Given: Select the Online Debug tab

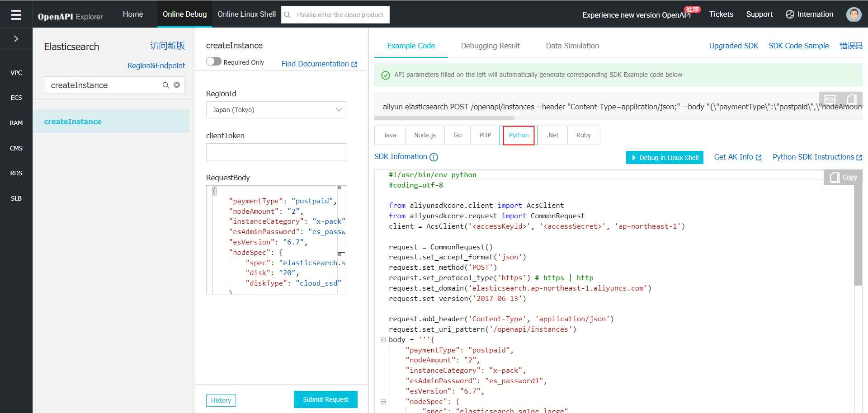Looking at the screenshot, I should coord(185,14).
